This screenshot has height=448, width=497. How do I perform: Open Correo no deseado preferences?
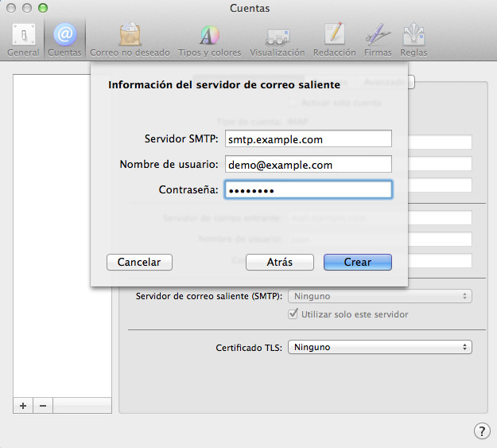pyautogui.click(x=130, y=39)
